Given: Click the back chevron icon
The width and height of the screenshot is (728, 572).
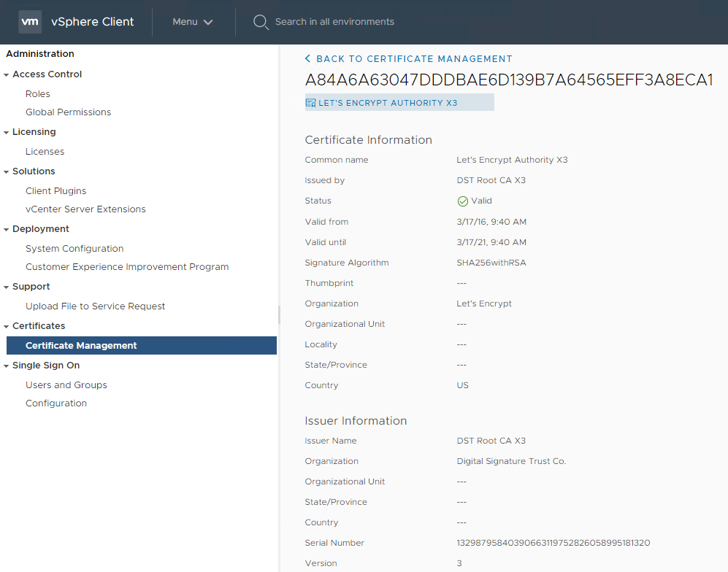Looking at the screenshot, I should 307,58.
